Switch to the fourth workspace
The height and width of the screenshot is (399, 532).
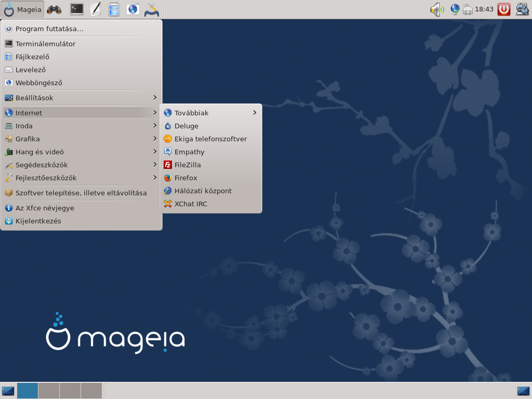(91, 391)
